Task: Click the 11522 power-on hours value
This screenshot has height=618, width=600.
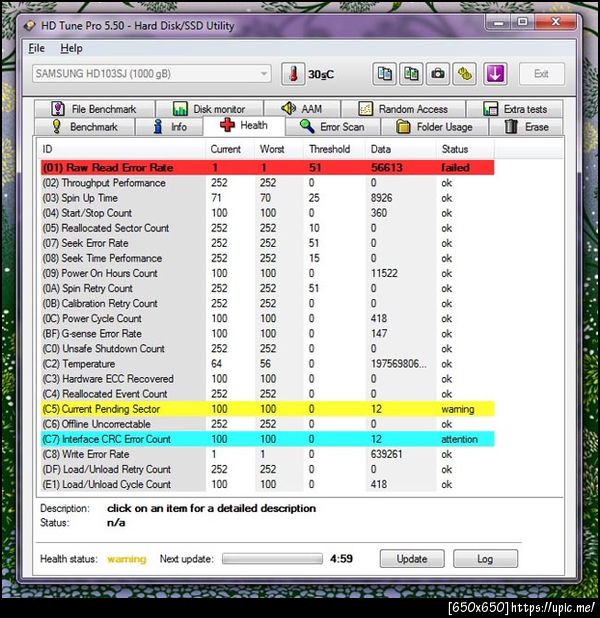Action: [x=384, y=273]
